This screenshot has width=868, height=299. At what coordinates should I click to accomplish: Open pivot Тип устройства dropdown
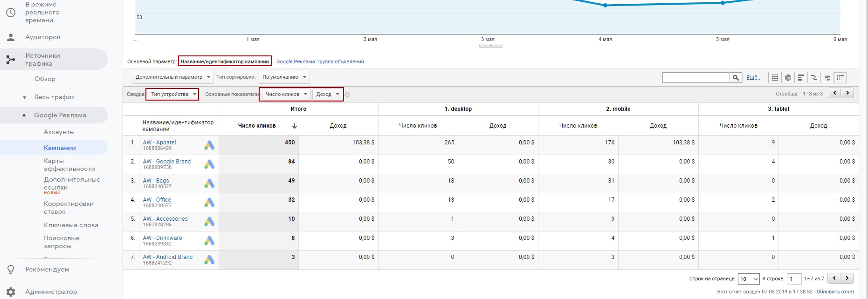tap(172, 94)
